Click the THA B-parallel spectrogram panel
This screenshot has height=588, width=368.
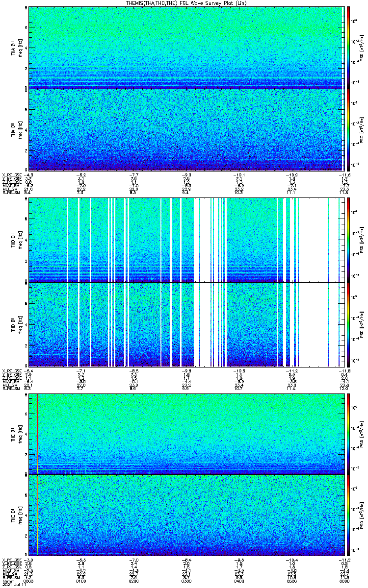(186, 129)
